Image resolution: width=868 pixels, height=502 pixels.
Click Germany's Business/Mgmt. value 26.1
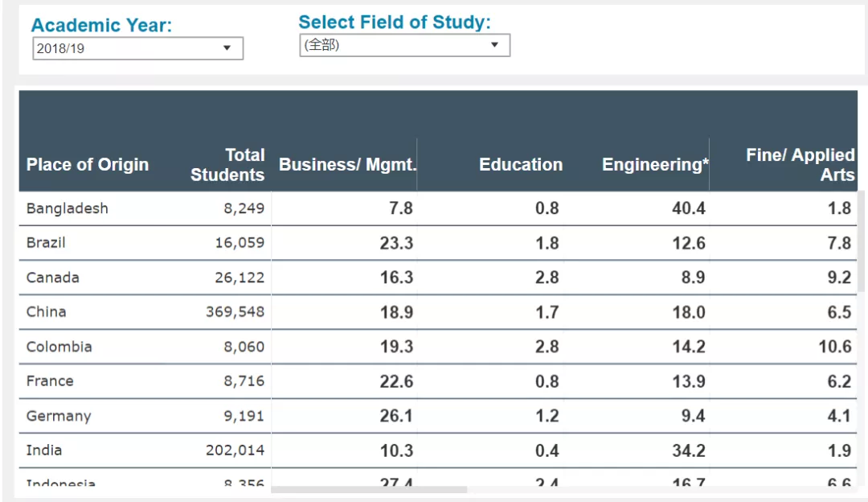click(396, 416)
